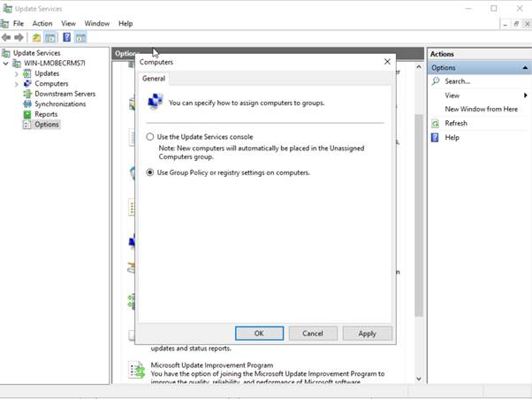Click New Window from Here action
532x399 pixels.
pyautogui.click(x=481, y=109)
